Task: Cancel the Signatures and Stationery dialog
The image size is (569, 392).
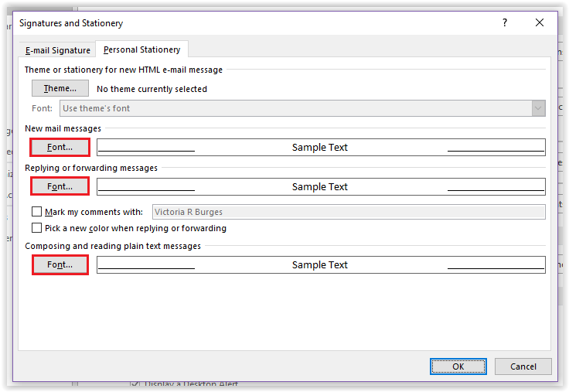Action: (x=523, y=366)
